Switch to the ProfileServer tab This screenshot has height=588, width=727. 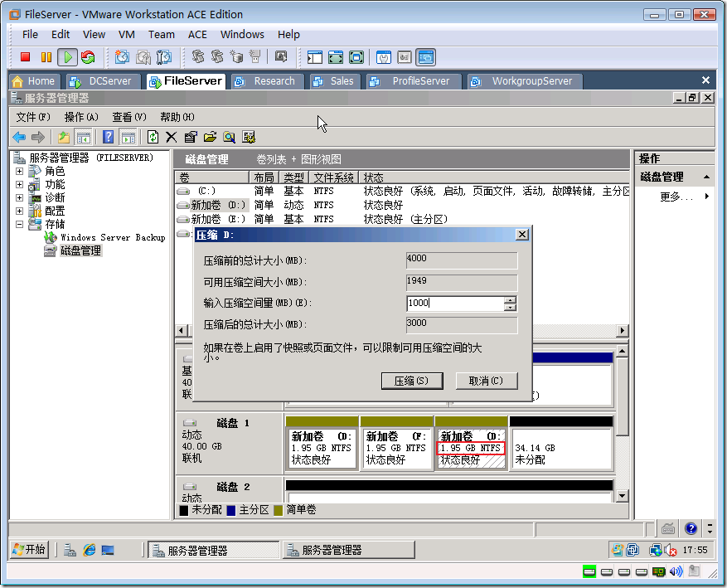[414, 81]
